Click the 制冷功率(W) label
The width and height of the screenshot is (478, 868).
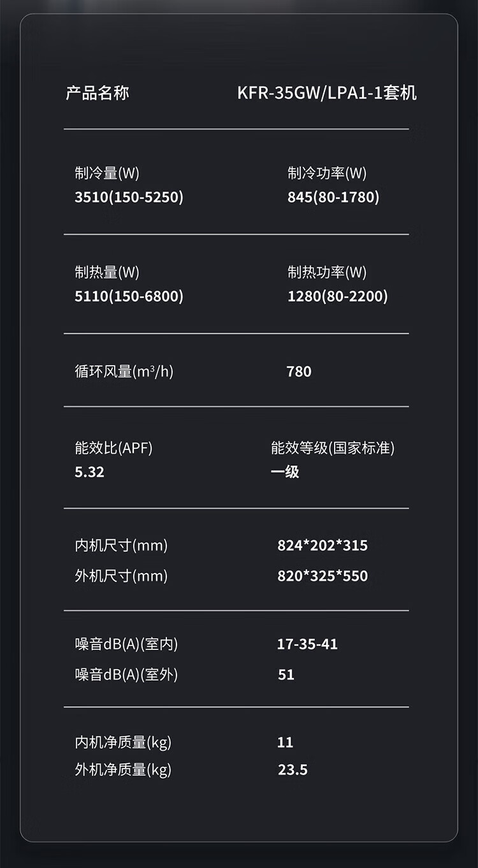327,173
